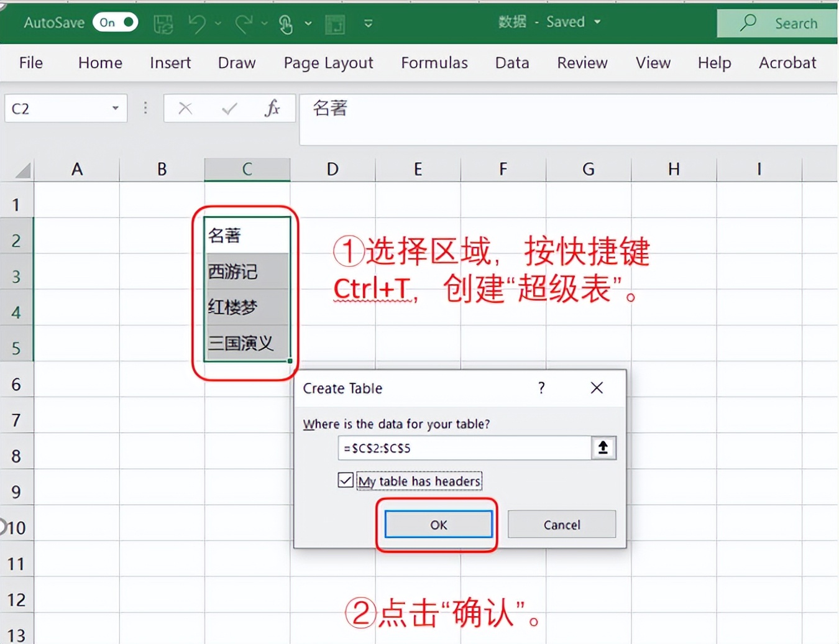Image resolution: width=839 pixels, height=644 pixels.
Task: Click the Undo arrow icon
Action: (x=197, y=24)
